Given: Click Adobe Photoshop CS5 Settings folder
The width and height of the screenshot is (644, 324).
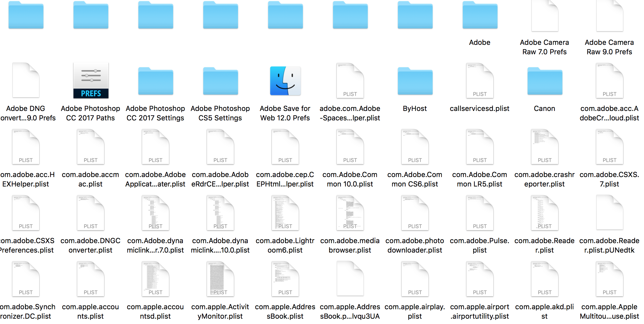Looking at the screenshot, I should click(220, 81).
